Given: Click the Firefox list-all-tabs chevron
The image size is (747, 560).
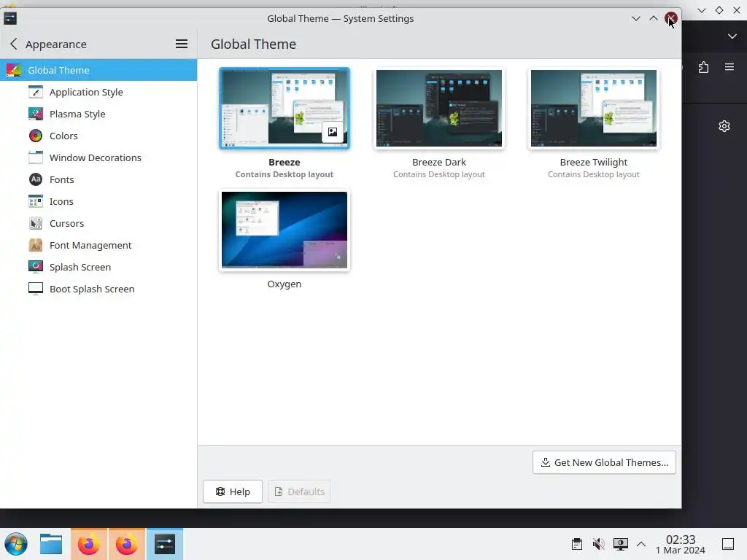Looking at the screenshot, I should click(732, 36).
